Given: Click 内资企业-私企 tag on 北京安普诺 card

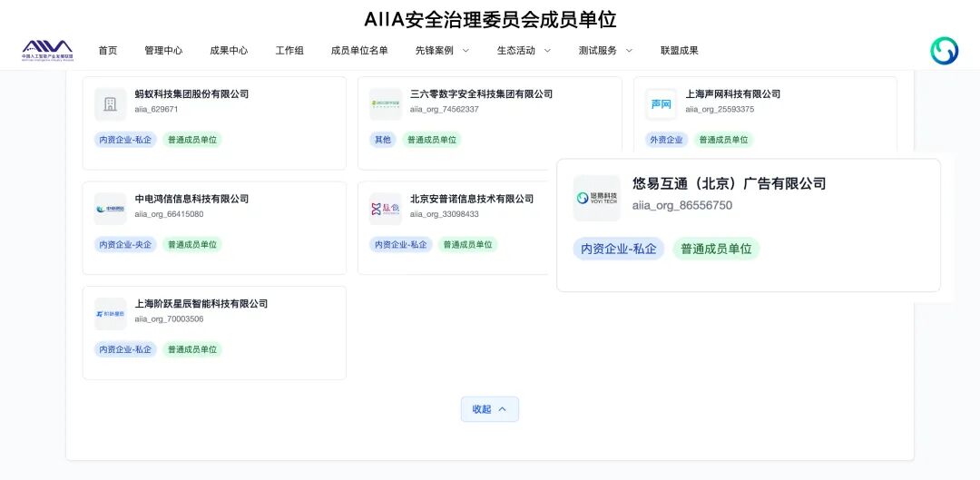Looking at the screenshot, I should click(x=401, y=244).
